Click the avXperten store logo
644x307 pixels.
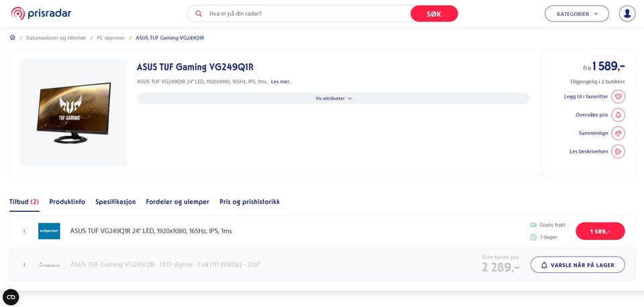pyautogui.click(x=49, y=231)
